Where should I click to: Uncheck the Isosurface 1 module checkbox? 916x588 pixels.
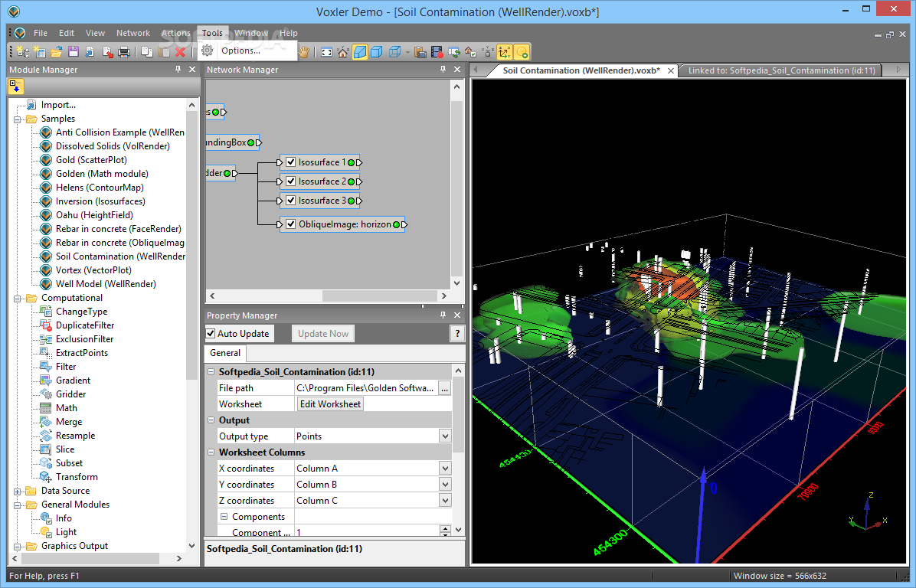290,162
